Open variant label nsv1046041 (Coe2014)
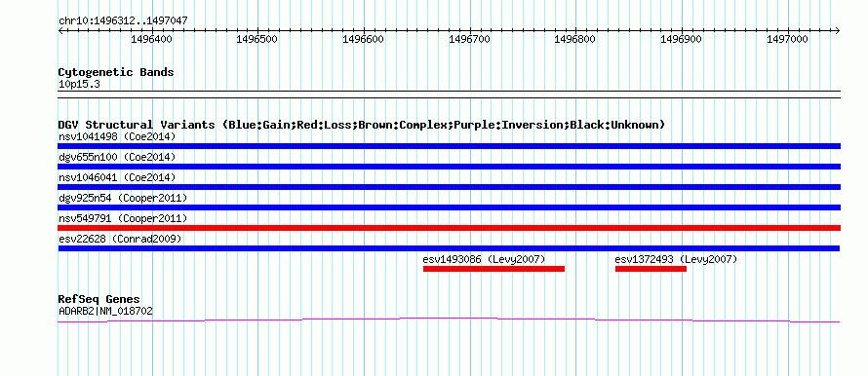868x376 pixels. [x=117, y=177]
